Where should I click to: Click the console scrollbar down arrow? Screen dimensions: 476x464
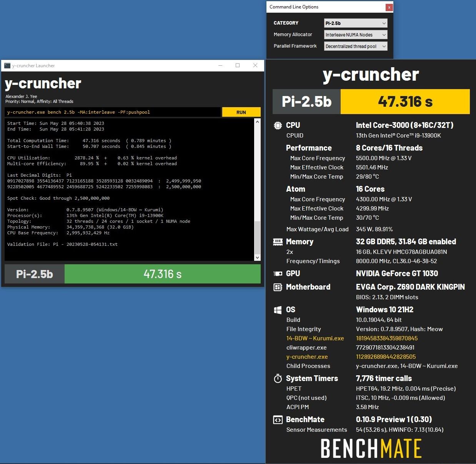click(257, 257)
